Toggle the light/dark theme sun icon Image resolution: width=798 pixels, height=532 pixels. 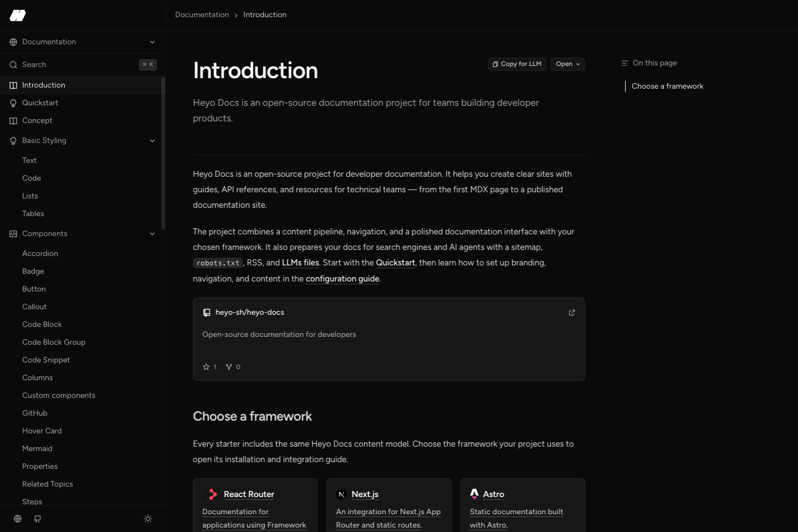click(x=148, y=519)
